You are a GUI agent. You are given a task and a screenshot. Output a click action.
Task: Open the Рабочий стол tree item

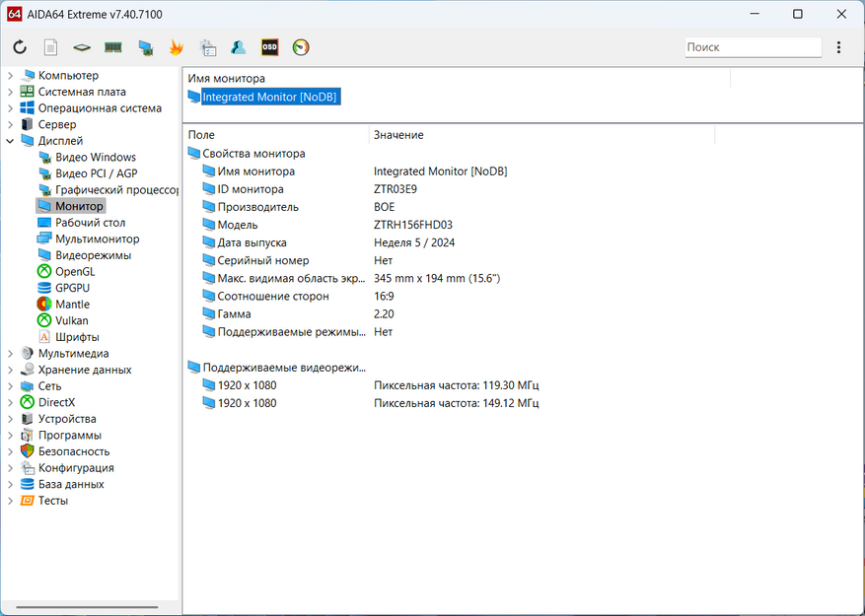(x=90, y=223)
